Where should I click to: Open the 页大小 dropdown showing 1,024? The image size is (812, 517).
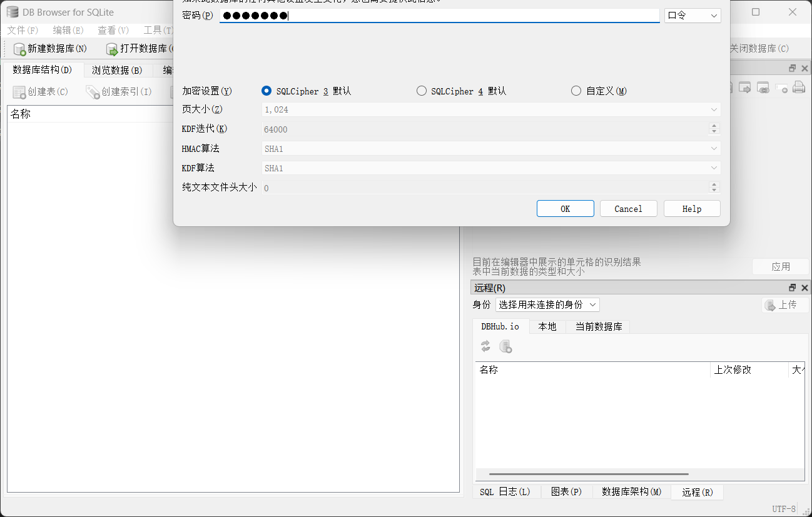click(x=491, y=109)
